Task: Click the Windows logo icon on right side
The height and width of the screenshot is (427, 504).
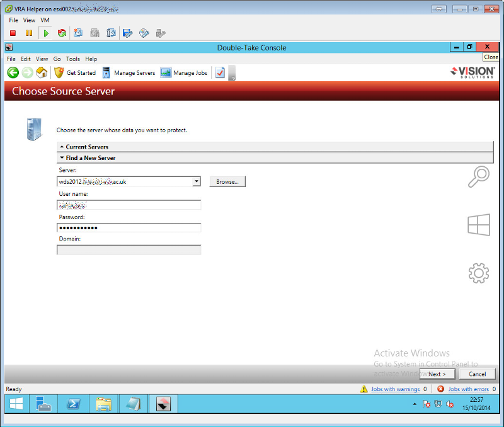Action: [x=479, y=225]
